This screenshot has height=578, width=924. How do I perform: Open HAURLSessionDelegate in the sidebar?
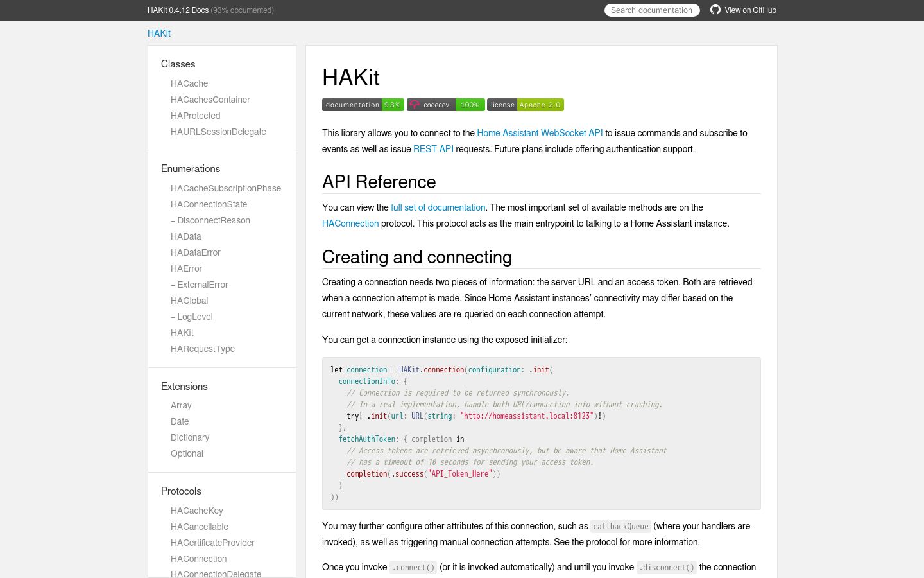pyautogui.click(x=218, y=132)
